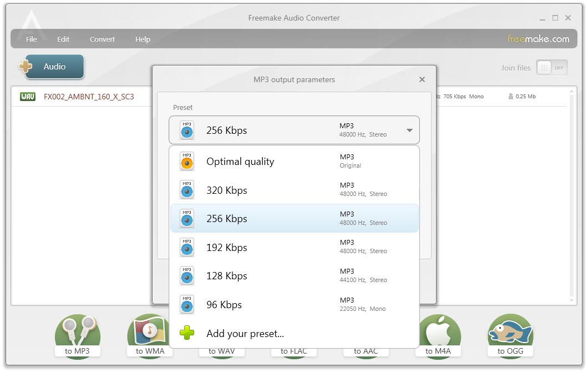Click the green plus Audio button

(x=52, y=66)
